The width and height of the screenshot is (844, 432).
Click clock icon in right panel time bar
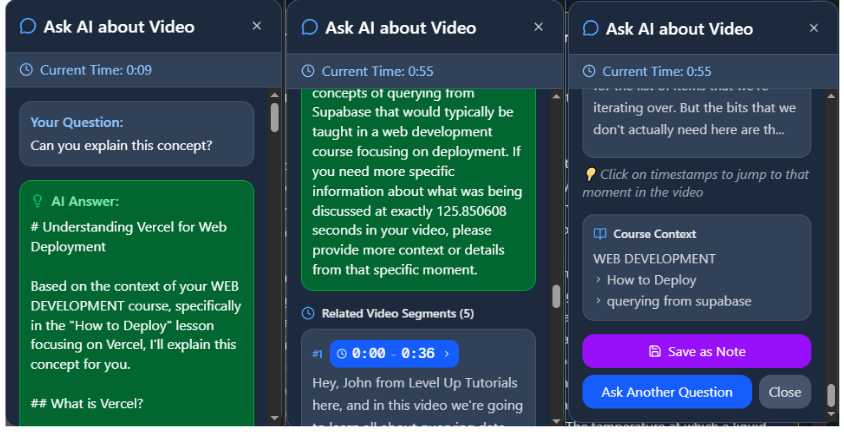[x=589, y=71]
